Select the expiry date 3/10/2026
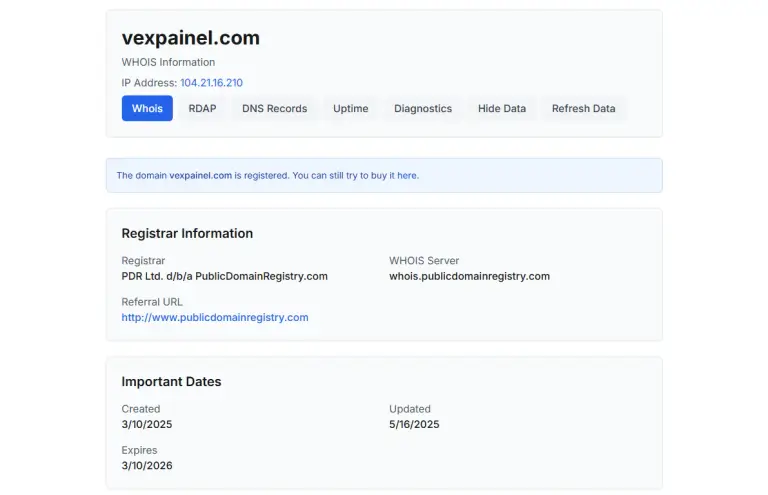The height and width of the screenshot is (495, 768). tap(147, 466)
